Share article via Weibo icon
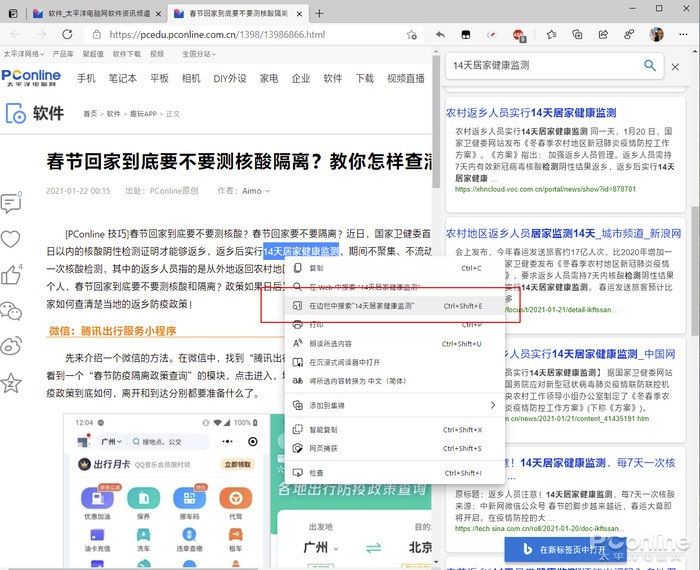The width and height of the screenshot is (700, 570). (x=11, y=346)
